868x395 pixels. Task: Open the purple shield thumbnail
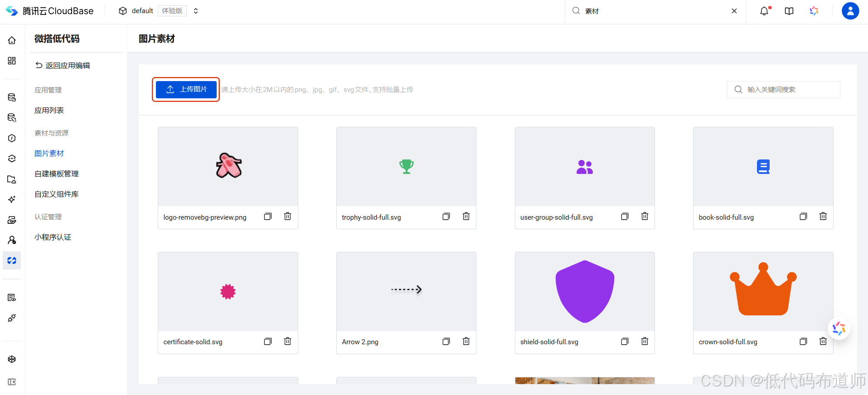[585, 291]
